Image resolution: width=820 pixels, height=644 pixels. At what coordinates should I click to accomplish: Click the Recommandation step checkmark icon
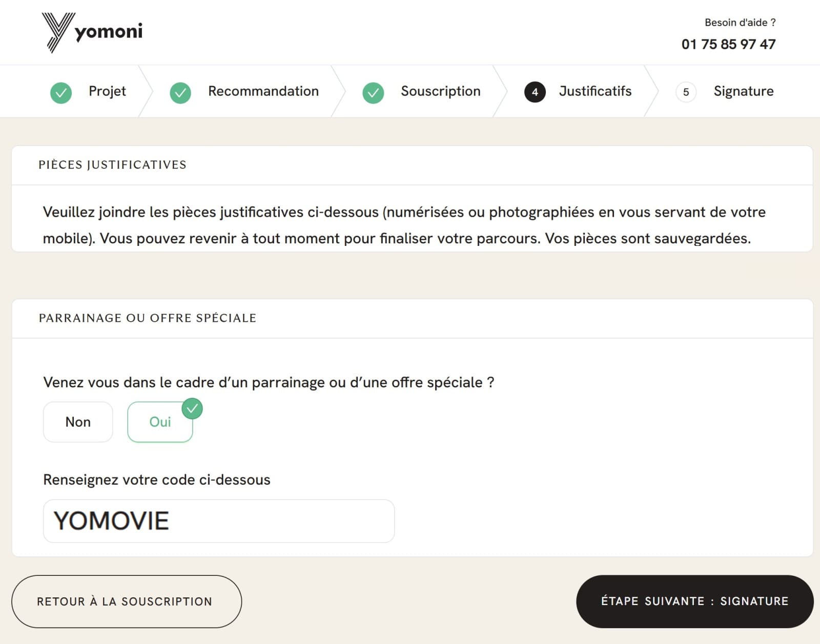tap(179, 93)
